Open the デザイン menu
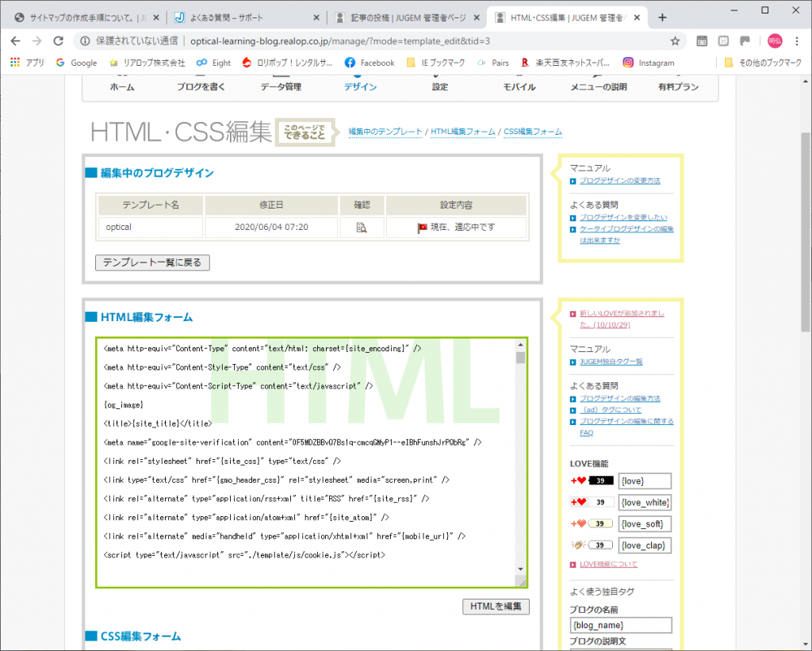 tap(361, 86)
